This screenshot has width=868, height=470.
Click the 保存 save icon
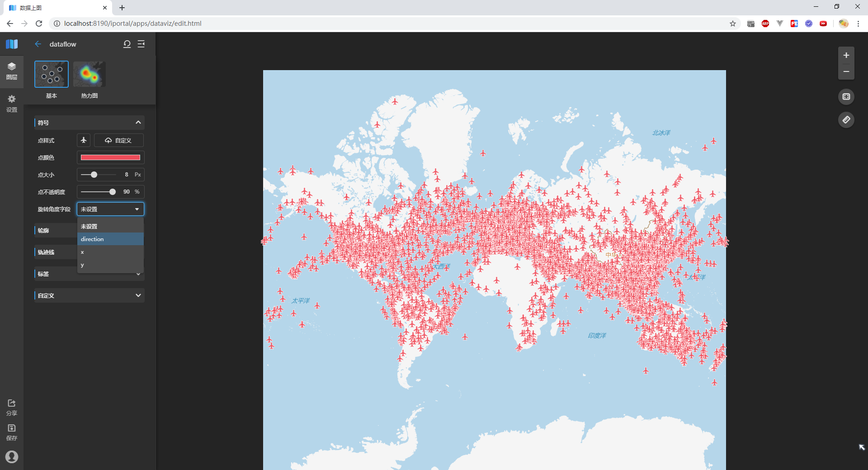coord(11,431)
